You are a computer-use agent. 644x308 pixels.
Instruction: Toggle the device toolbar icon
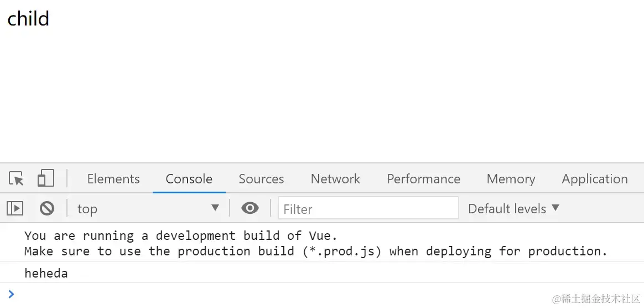click(x=45, y=178)
